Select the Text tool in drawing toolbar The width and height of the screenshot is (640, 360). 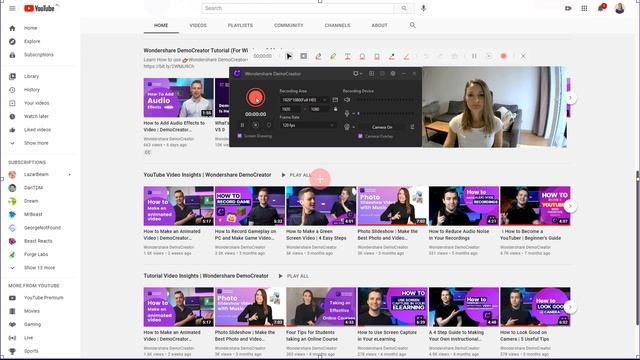pyautogui.click(x=348, y=56)
